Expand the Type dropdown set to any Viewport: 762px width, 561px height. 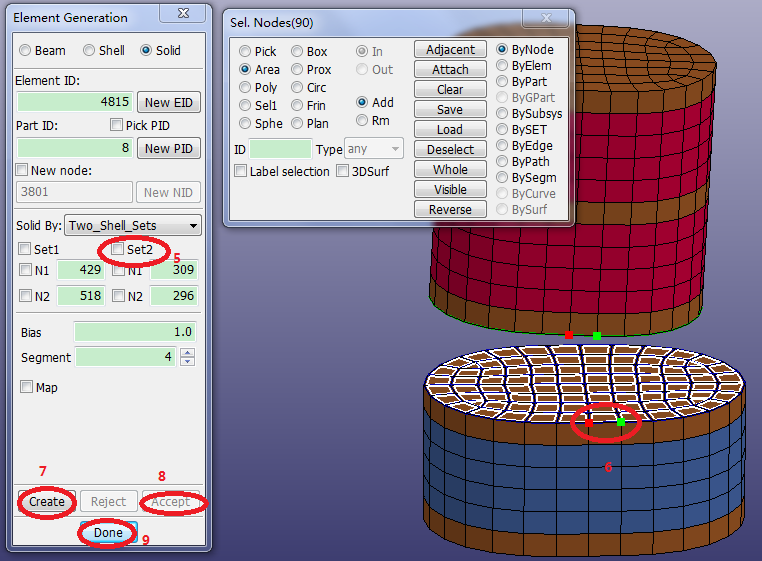374,149
